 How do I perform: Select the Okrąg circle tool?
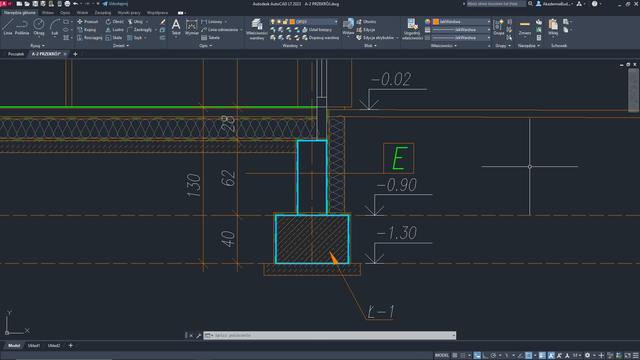click(39, 27)
